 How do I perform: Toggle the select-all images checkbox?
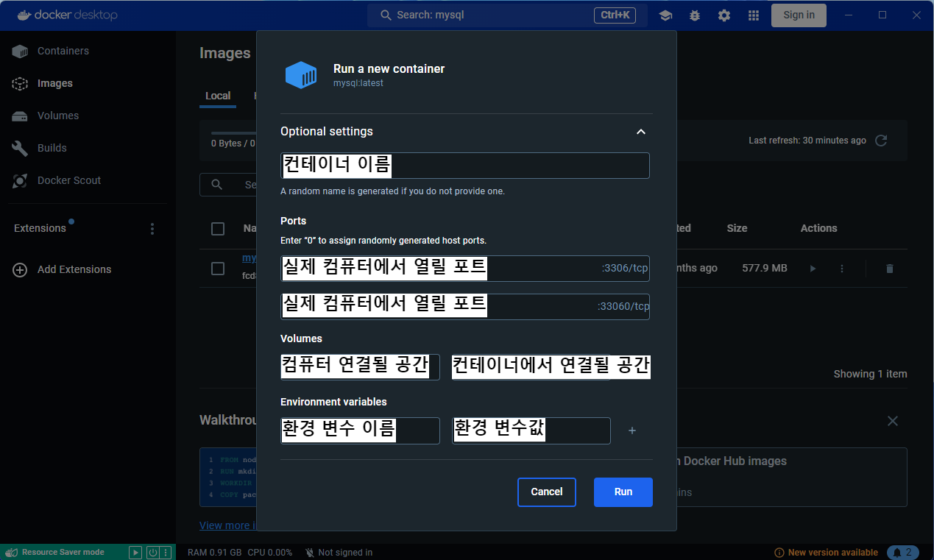point(218,229)
